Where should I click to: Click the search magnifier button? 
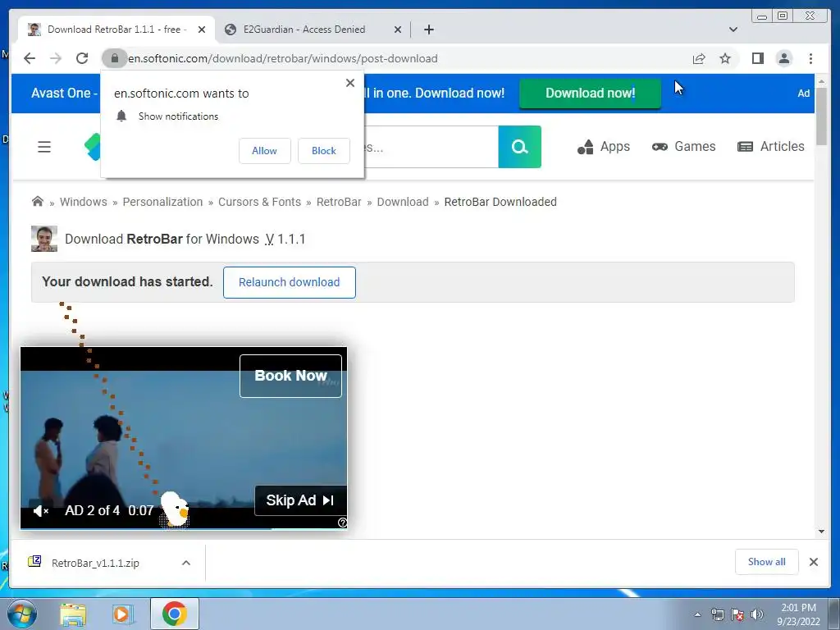coord(519,147)
